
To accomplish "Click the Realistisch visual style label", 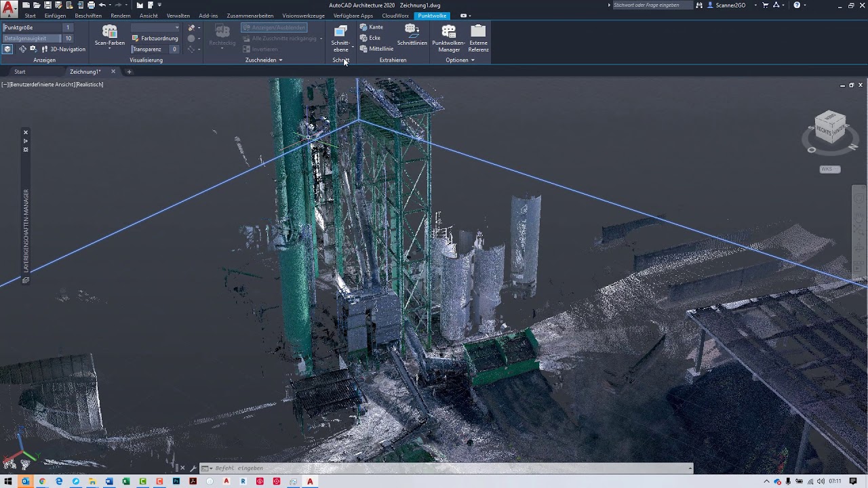I will (x=90, y=85).
